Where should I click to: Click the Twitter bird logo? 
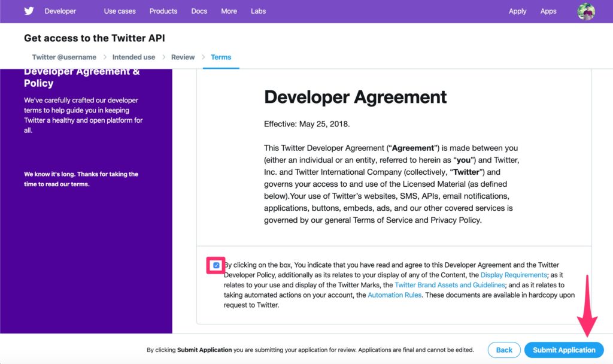(29, 11)
